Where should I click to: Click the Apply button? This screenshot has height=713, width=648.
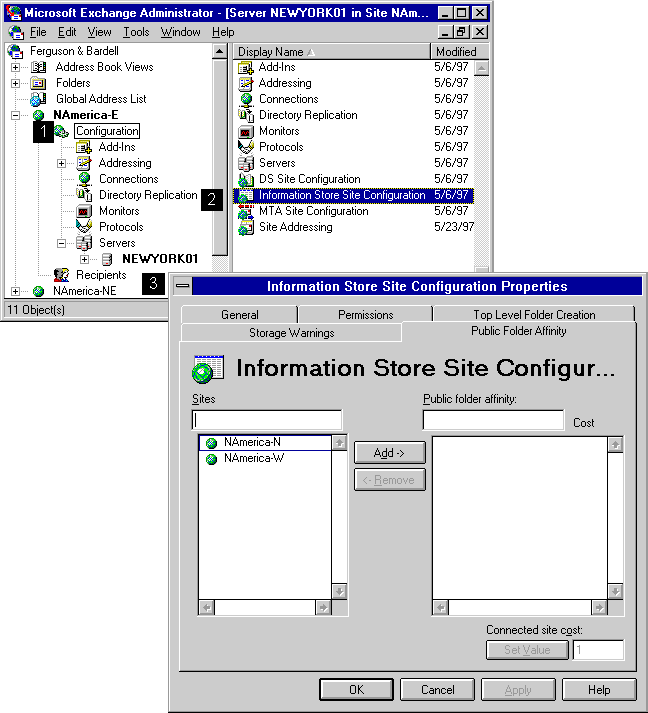pos(518,690)
